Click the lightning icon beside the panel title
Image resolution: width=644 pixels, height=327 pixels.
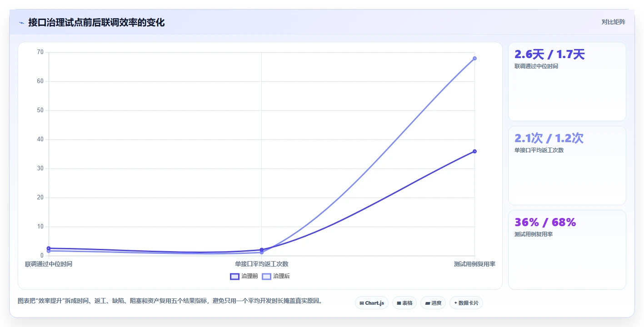click(x=21, y=23)
